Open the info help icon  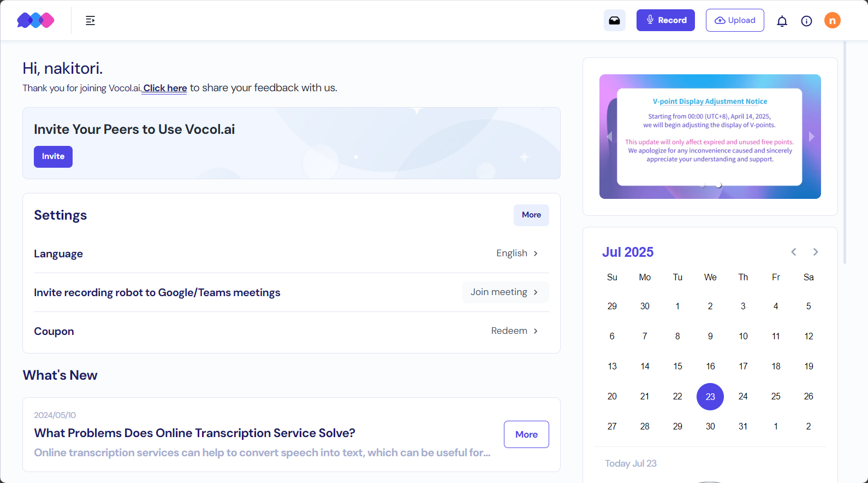806,21
